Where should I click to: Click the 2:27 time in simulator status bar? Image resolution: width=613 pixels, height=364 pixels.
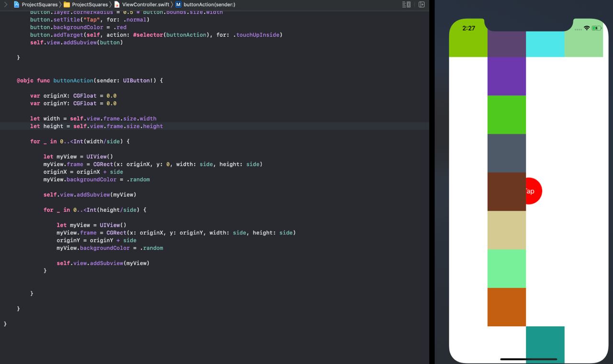tap(469, 28)
